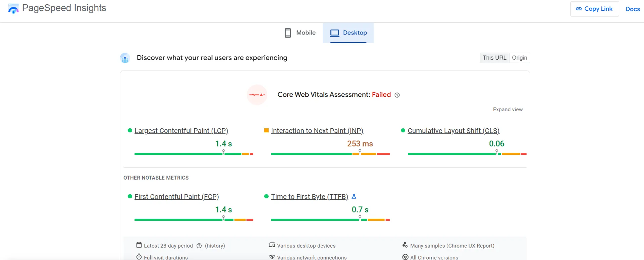
Task: Open Largest Contentful Paint (LCP) link
Action: [x=181, y=131]
